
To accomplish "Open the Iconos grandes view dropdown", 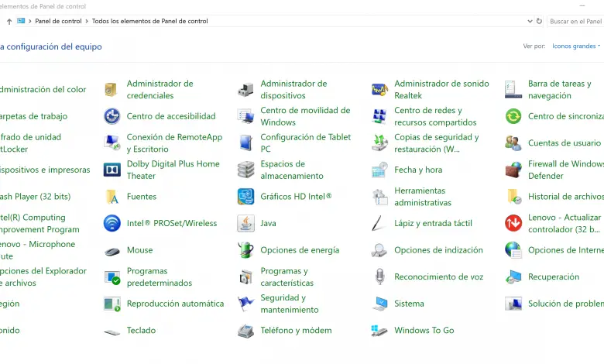I will coord(576,46).
